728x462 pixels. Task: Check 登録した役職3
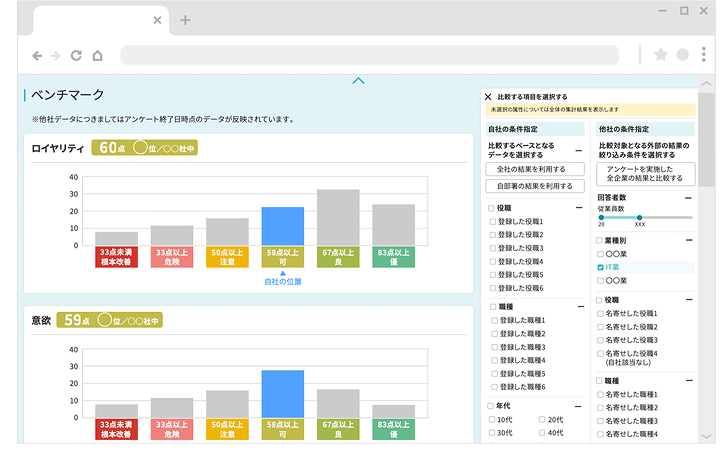(493, 248)
